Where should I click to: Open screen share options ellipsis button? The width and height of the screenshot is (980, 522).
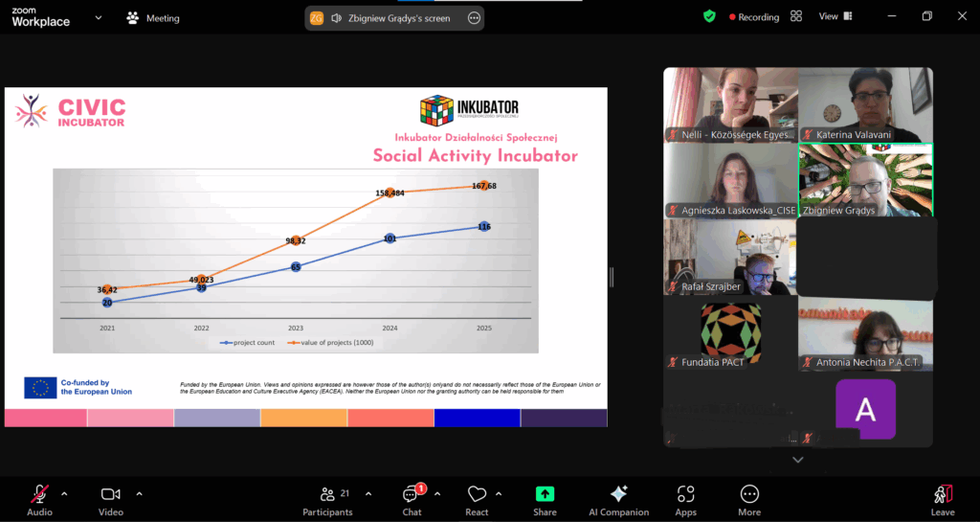(x=473, y=18)
